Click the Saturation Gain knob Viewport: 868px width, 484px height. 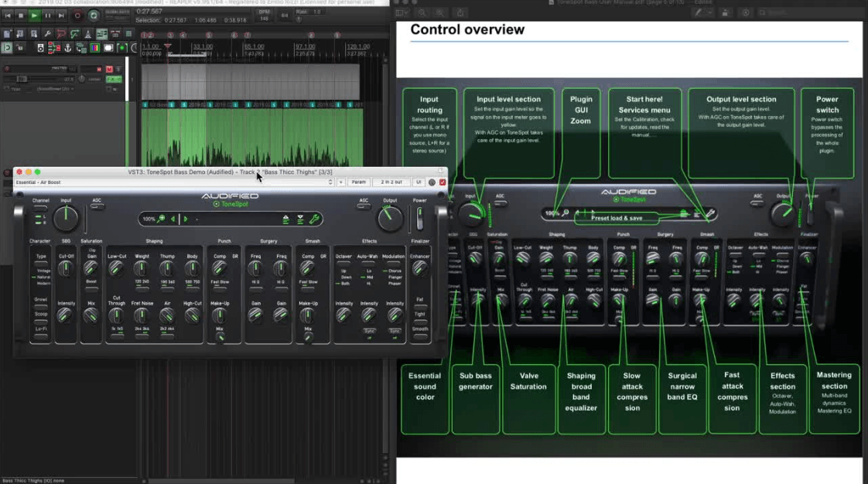pos(91,269)
